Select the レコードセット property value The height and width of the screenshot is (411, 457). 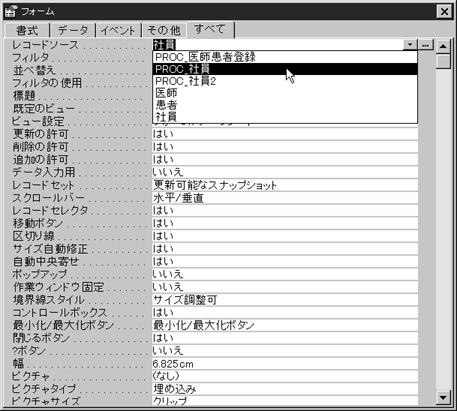(x=285, y=185)
